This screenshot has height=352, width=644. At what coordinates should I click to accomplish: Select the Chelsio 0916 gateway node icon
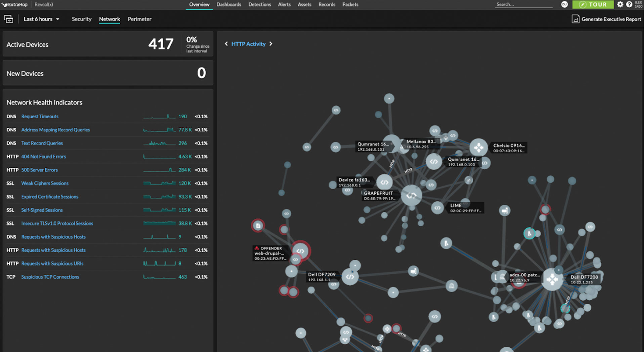click(478, 147)
